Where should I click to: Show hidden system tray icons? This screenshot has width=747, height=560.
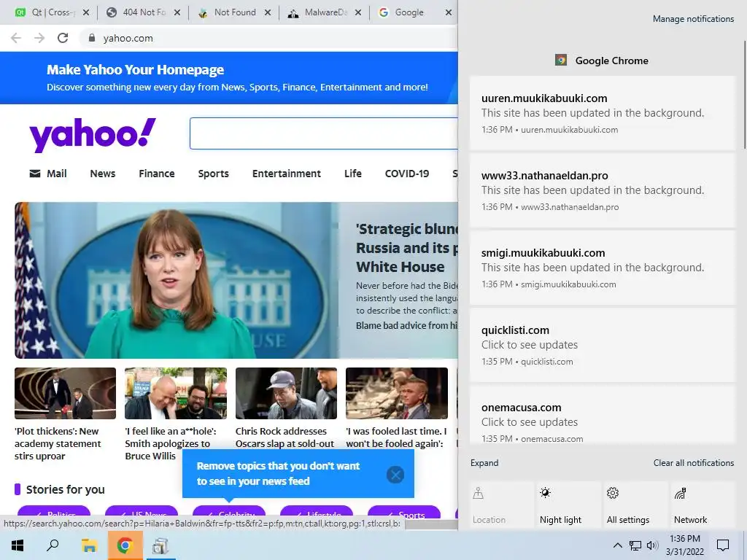point(617,545)
